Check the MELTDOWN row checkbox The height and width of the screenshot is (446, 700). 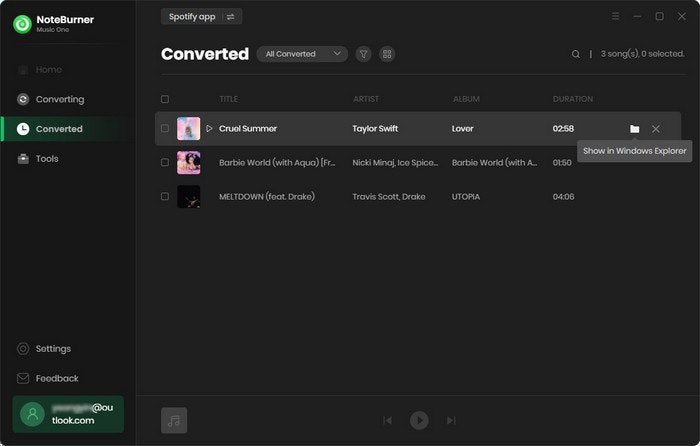(165, 196)
